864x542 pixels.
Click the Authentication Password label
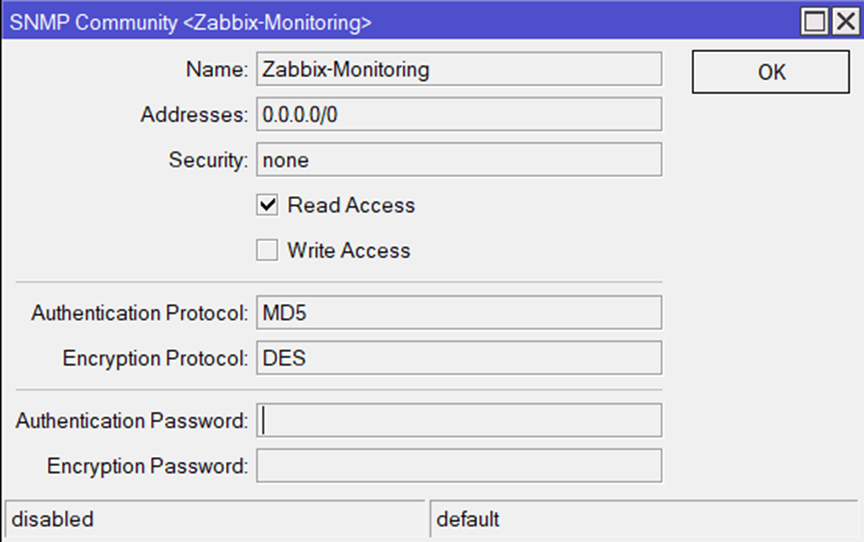tap(131, 421)
